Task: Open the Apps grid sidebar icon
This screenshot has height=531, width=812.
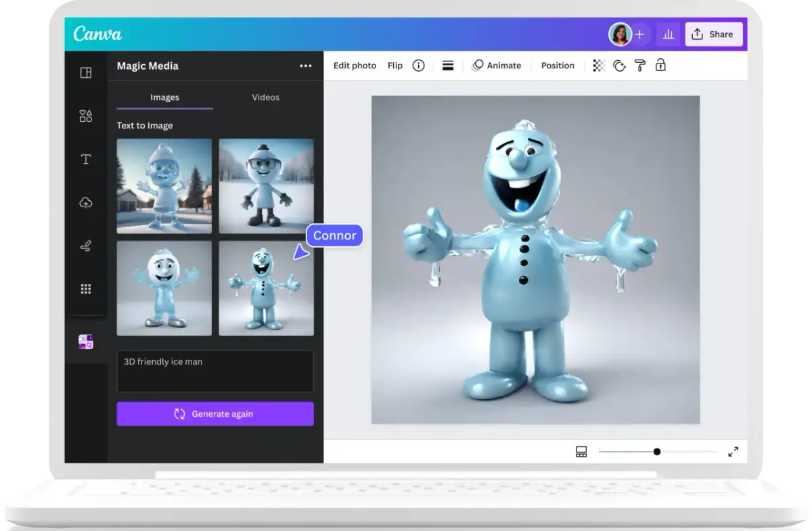Action: click(86, 290)
